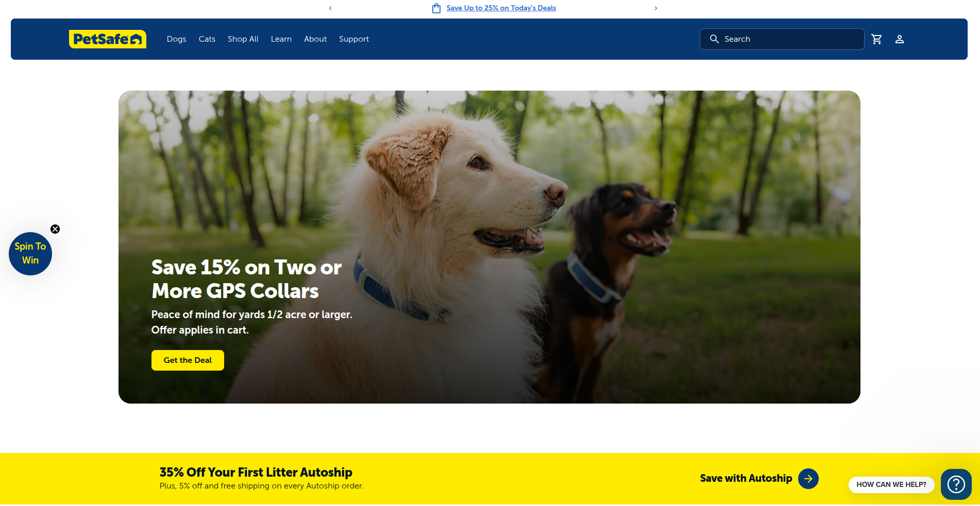980x506 pixels.
Task: Open the Dogs menu
Action: pyautogui.click(x=177, y=39)
